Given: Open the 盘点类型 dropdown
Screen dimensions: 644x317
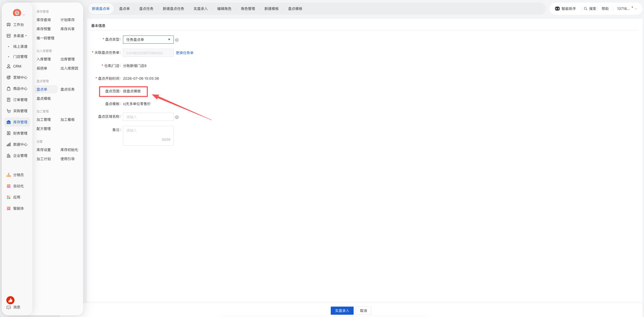Looking at the screenshot, I should coord(148,40).
